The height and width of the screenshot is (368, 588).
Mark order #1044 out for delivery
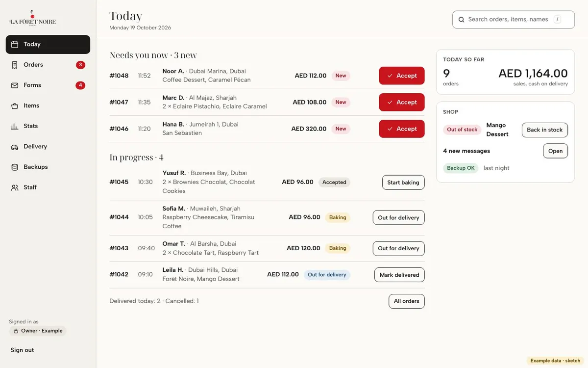(x=399, y=218)
